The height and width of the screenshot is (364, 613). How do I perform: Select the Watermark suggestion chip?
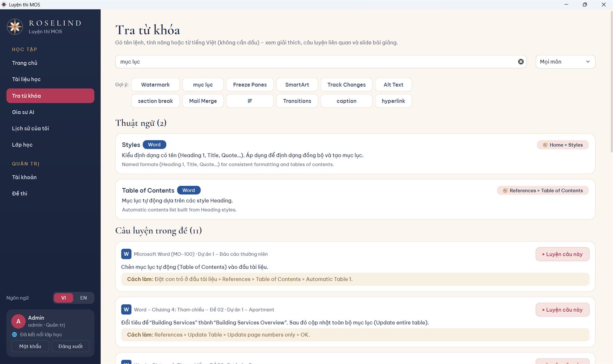point(155,85)
